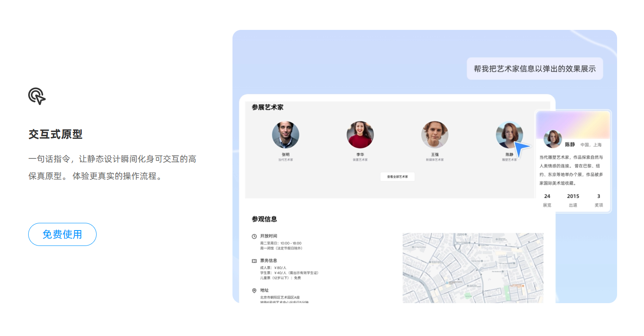Image resolution: width=644 pixels, height=336 pixels.
Task: Click the ticket icon beside 票务信息
Action: pyautogui.click(x=254, y=260)
